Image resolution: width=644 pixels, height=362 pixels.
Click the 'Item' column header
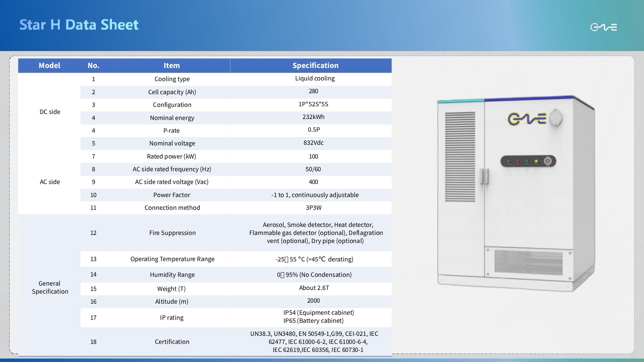click(172, 66)
